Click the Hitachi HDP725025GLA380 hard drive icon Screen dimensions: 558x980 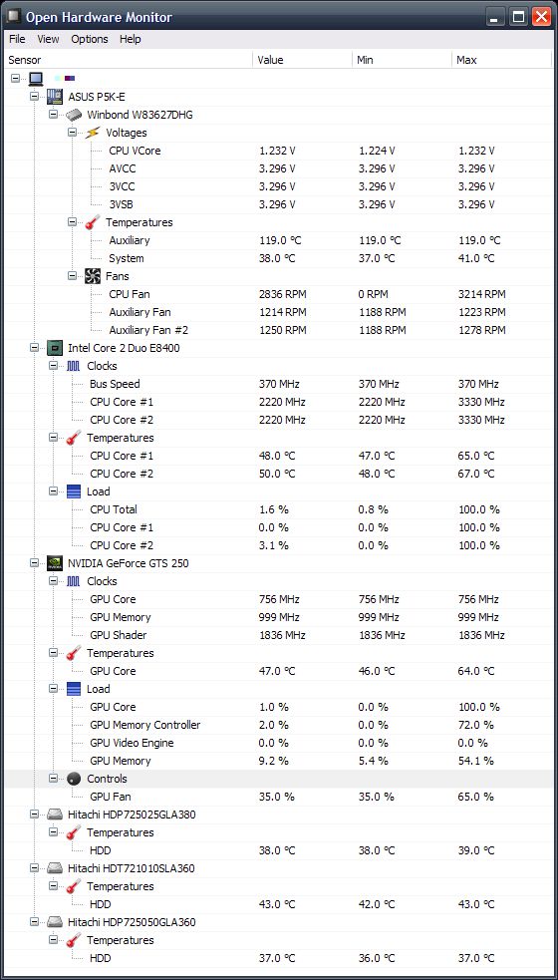point(55,815)
